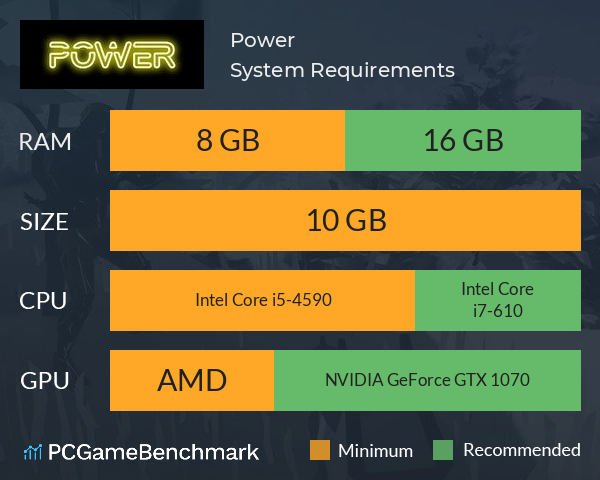Click the System Requirements heading

click(342, 70)
